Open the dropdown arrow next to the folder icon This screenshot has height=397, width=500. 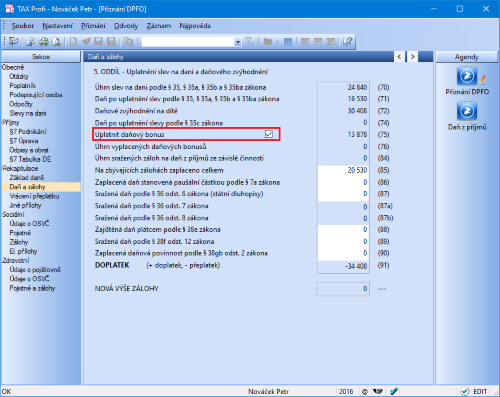coord(277,42)
